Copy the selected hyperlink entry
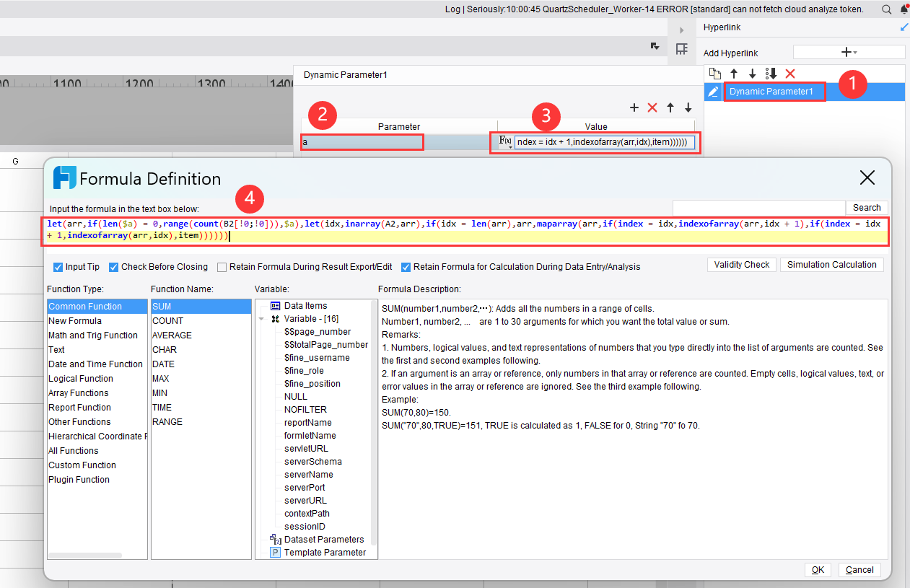 [714, 74]
